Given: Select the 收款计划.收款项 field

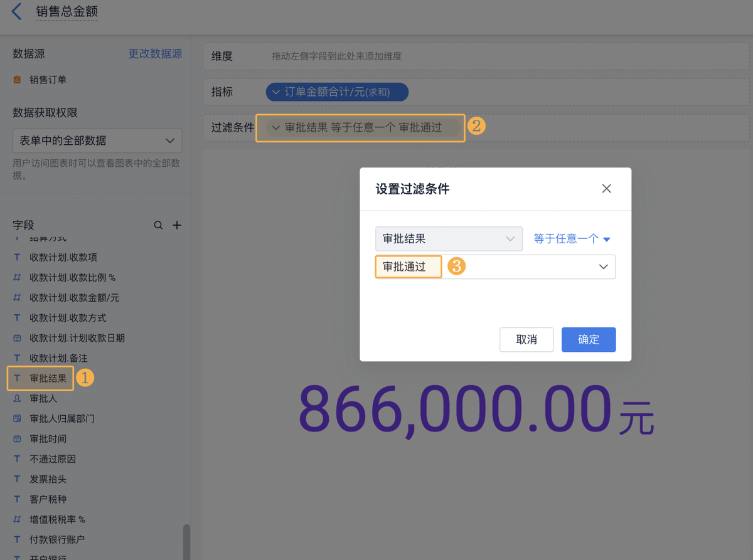Looking at the screenshot, I should [63, 258].
